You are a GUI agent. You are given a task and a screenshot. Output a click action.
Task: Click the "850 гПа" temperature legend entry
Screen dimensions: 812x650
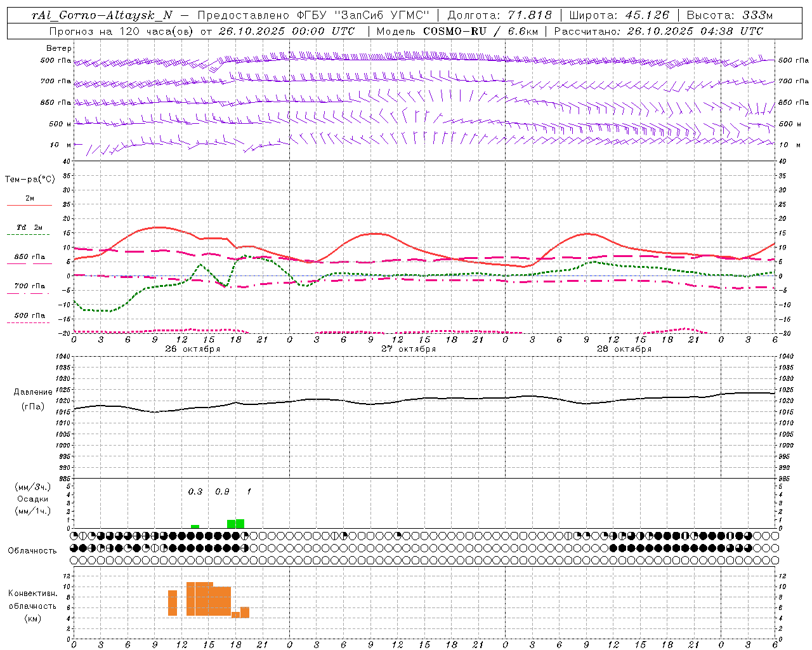(30, 257)
